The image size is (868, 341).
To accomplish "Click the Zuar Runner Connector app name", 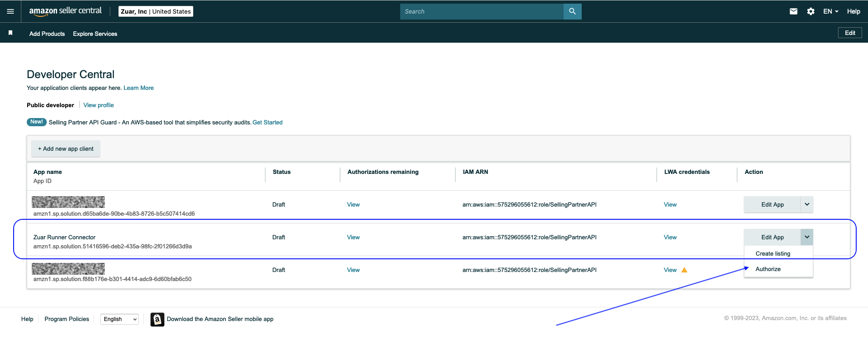I will pyautogui.click(x=64, y=237).
